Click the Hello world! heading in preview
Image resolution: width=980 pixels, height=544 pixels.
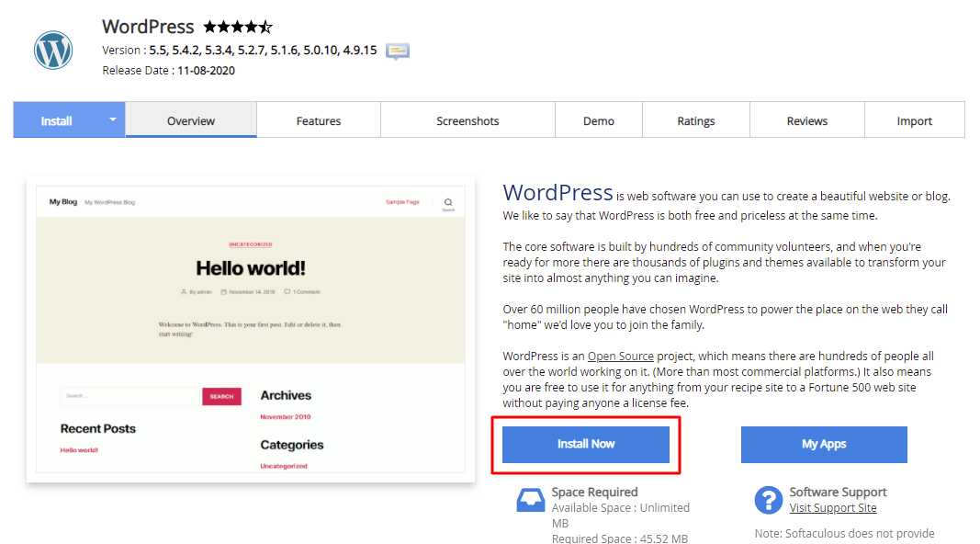pos(251,268)
